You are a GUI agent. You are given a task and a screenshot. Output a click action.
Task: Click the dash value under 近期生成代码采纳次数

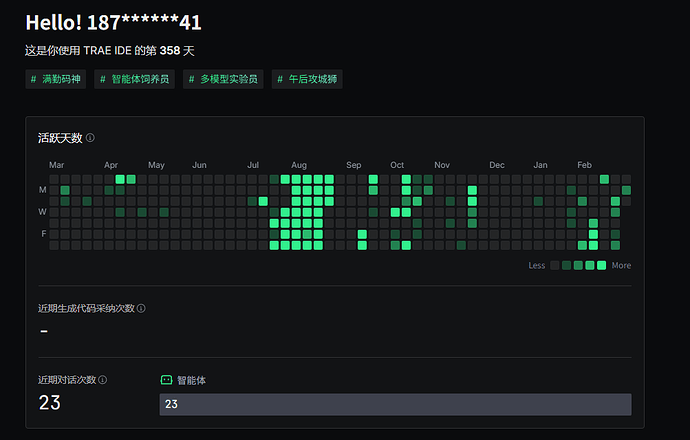44,331
